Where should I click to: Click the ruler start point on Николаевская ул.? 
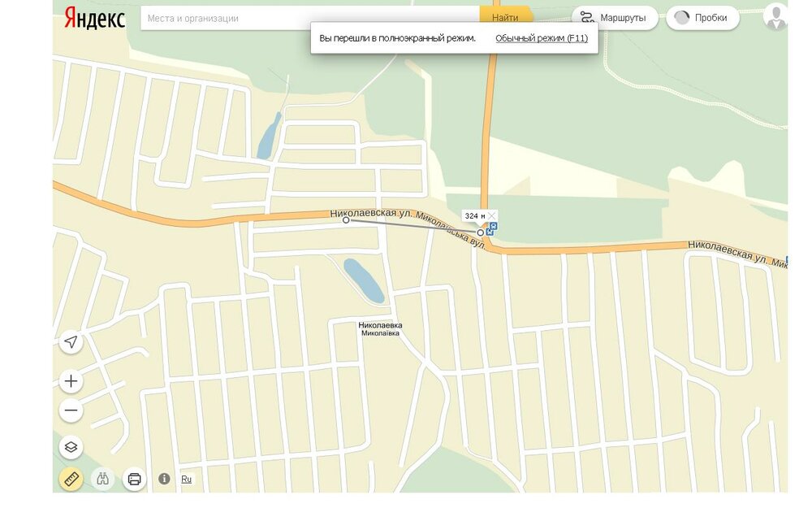click(x=346, y=220)
